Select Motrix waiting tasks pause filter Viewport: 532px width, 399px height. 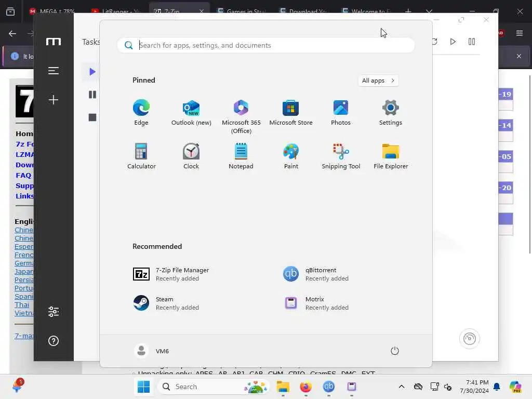pyautogui.click(x=92, y=95)
